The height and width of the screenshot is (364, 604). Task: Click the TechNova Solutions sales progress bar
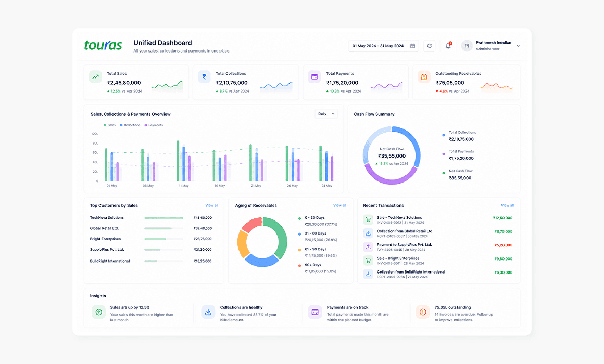point(163,218)
